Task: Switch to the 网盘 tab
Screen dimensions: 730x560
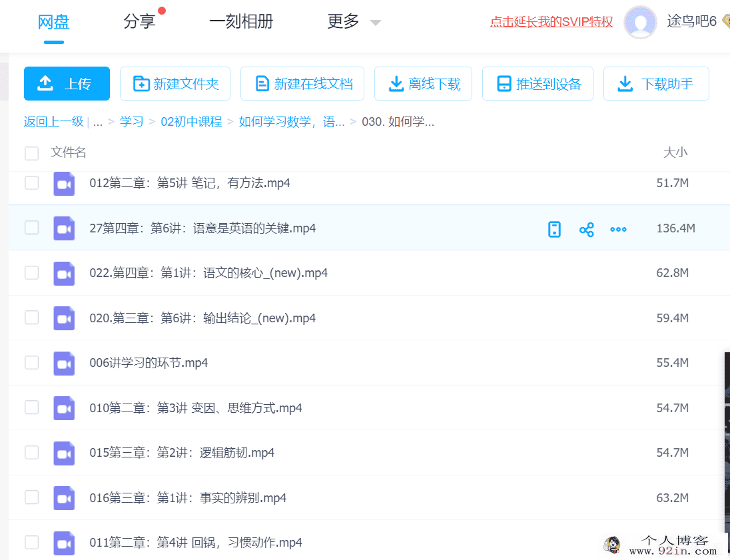Action: (x=53, y=22)
